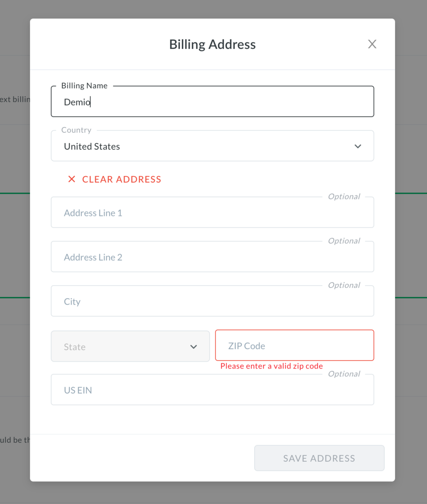Click the CLEAR ADDRESS link text
This screenshot has height=504, width=427.
pyautogui.click(x=121, y=179)
